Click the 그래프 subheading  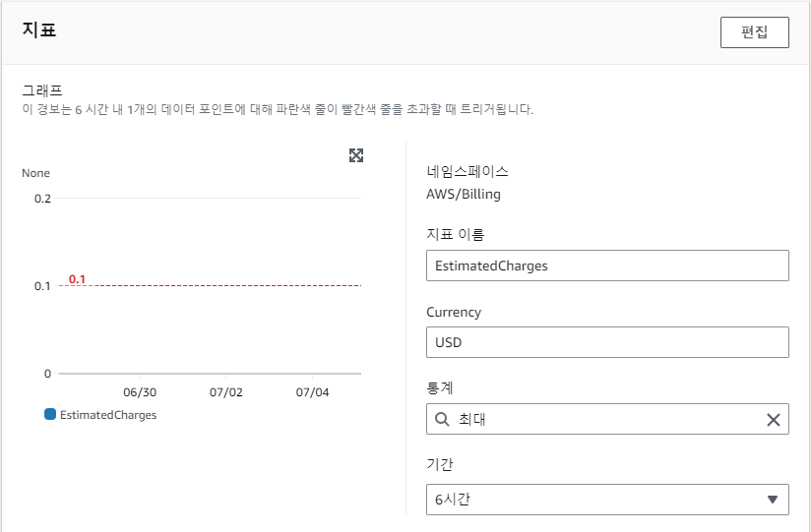tap(42, 90)
